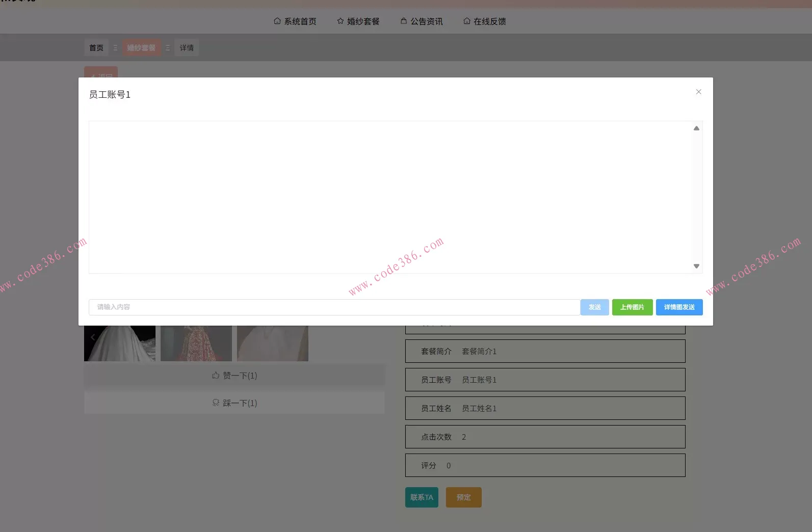Viewport: 812px width, 532px height.
Task: Click the 套餐简介1 value text
Action: [479, 352]
